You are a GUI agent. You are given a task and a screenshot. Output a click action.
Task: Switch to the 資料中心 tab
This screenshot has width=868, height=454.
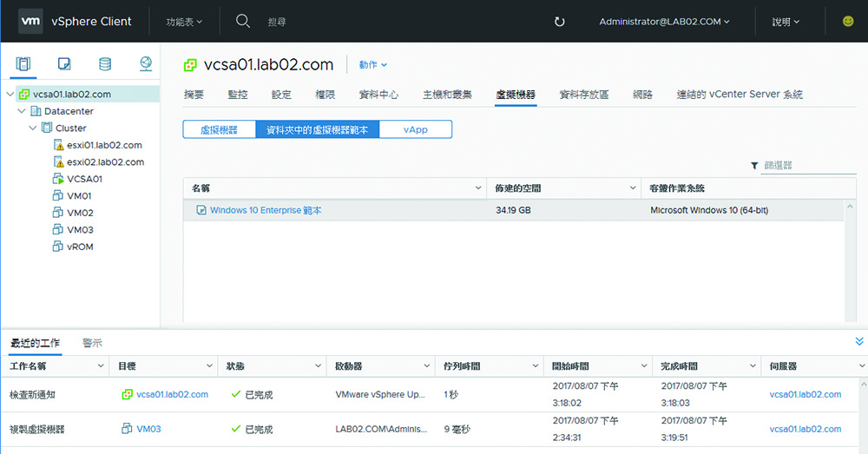coord(378,95)
